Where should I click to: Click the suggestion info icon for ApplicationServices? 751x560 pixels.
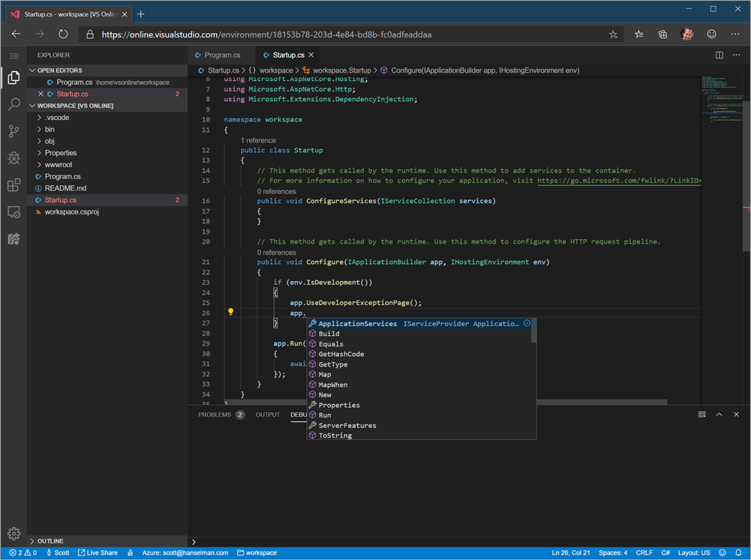[527, 323]
